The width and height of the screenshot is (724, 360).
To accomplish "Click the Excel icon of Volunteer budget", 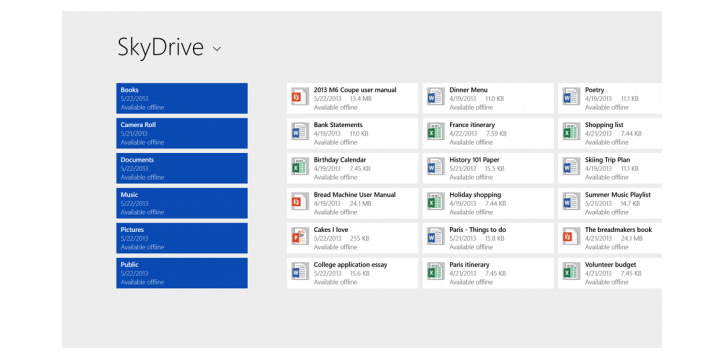I will (x=571, y=271).
